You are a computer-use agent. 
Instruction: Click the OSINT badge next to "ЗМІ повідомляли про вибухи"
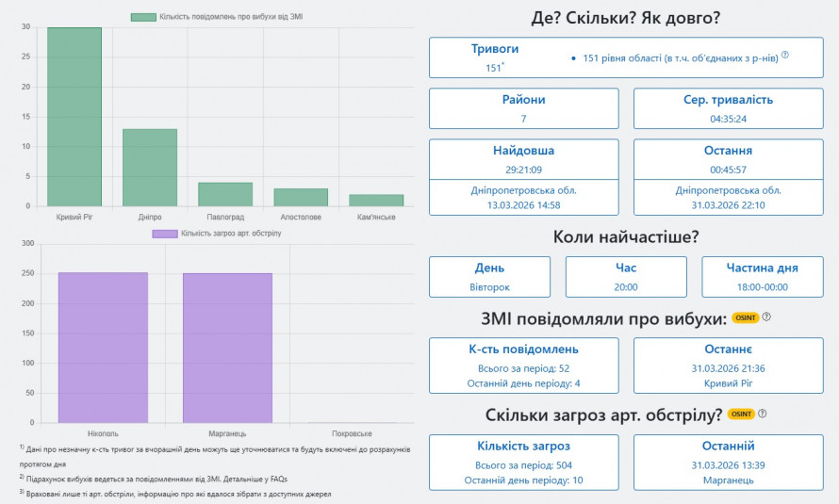tap(745, 318)
